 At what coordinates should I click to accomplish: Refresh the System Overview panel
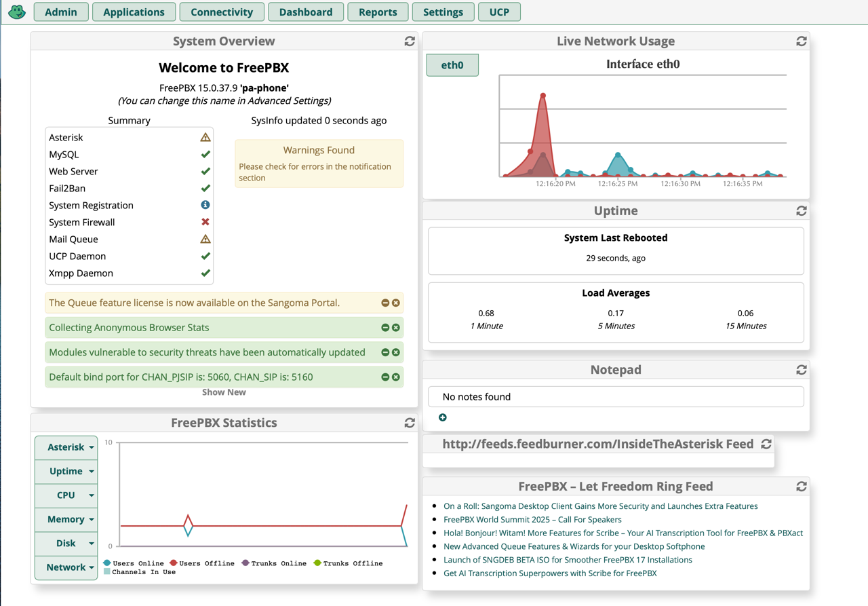pyautogui.click(x=410, y=41)
